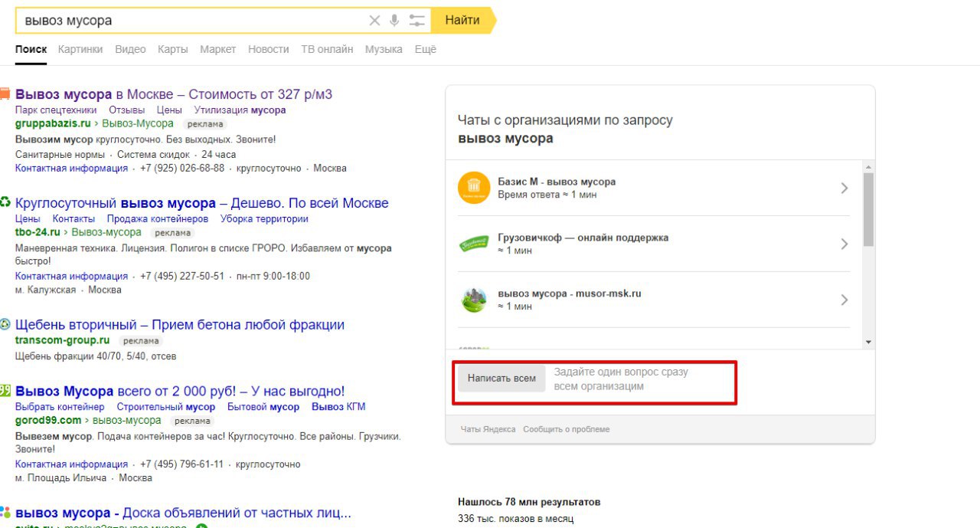Open Вывоз Мусора всего от 2 000 руб result
The height and width of the screenshot is (528, 980).
(x=180, y=391)
